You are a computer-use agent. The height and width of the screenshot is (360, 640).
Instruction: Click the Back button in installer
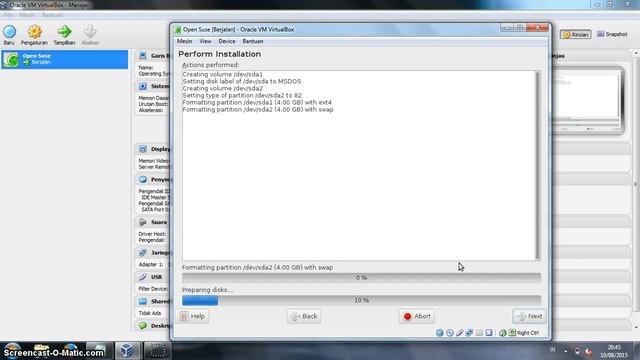click(x=304, y=316)
